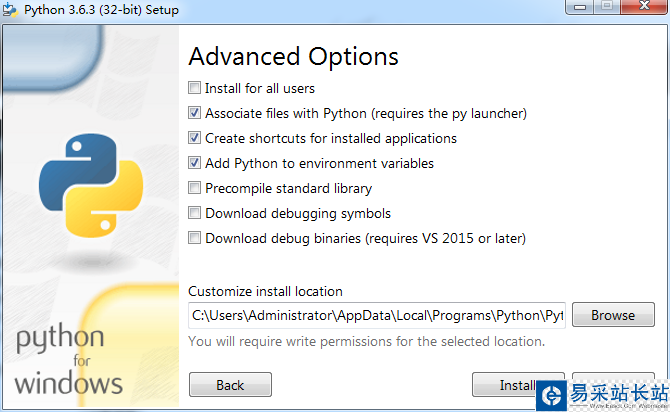670x412 pixels.
Task: Tick the Precompile standard library checkbox
Action: coord(195,188)
